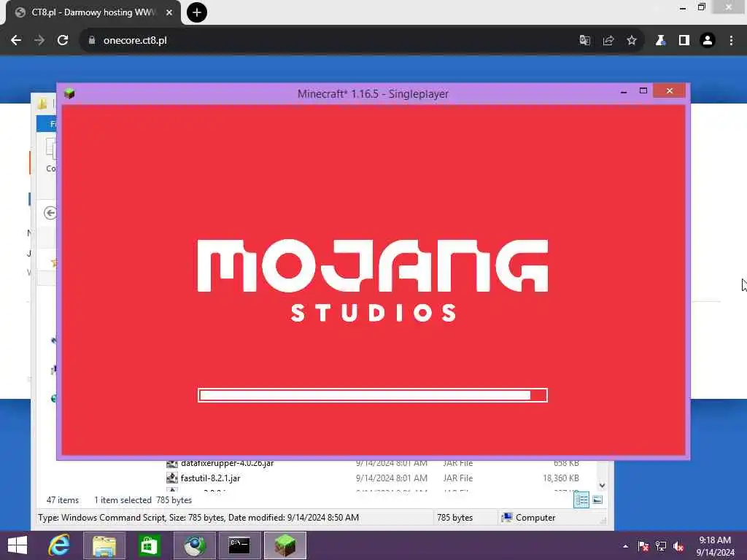The image size is (747, 560).
Task: Bookmark this page with the star icon
Action: (632, 41)
